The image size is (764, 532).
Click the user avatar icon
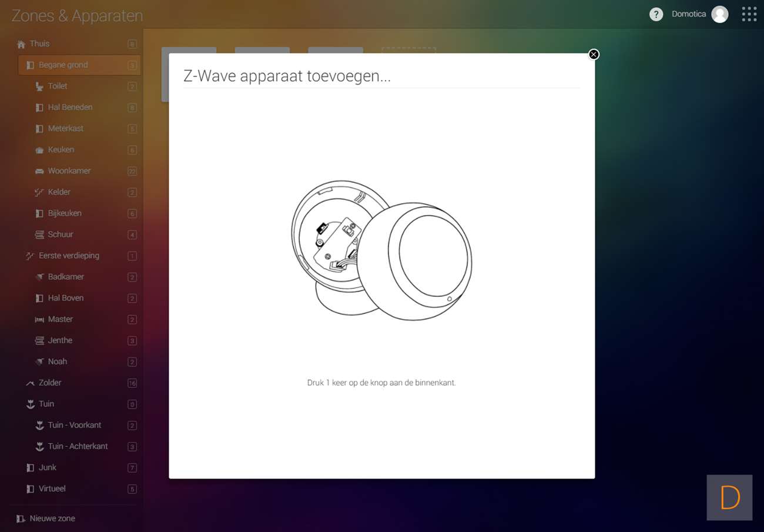click(720, 14)
